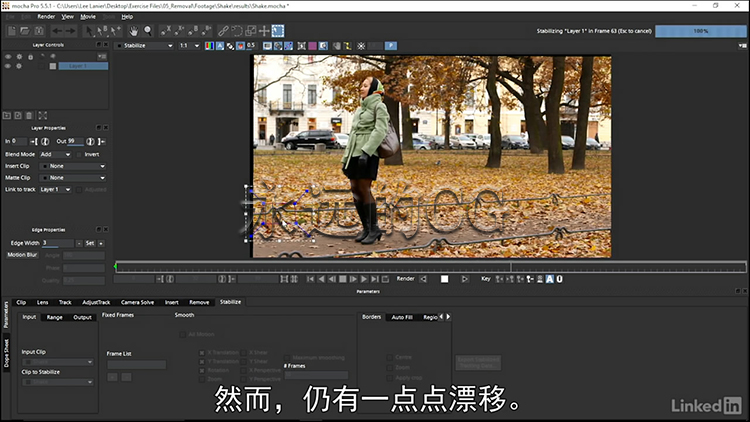Viewport: 750px width, 422px height.
Task: Switch to the Track tab
Action: [x=65, y=302]
